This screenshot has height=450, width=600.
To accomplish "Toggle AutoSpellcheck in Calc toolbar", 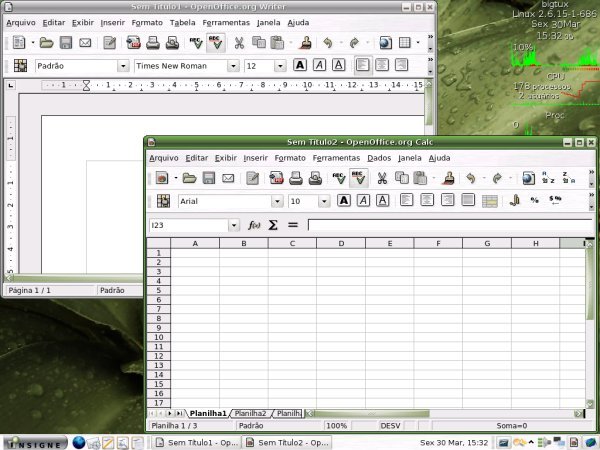I will [x=359, y=178].
